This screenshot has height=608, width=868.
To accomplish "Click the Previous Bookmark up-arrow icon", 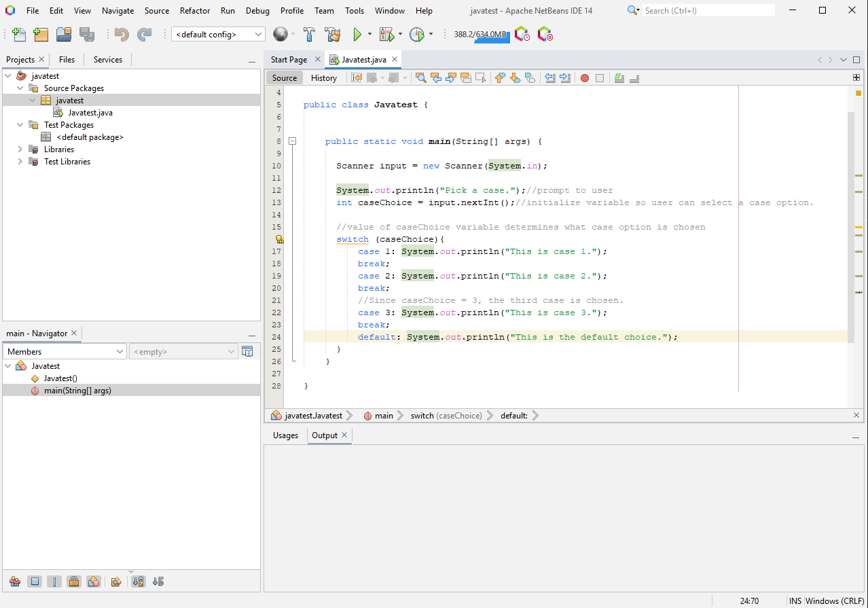I will point(501,78).
